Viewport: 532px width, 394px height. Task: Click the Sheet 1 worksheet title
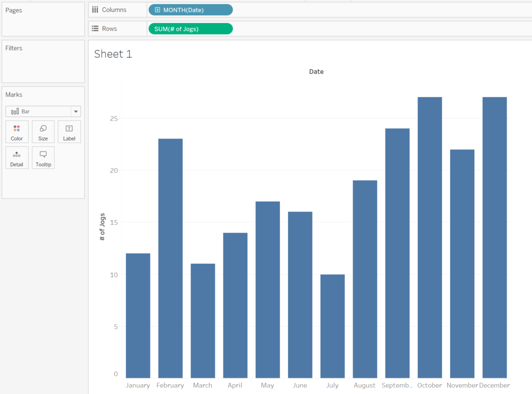(x=113, y=54)
